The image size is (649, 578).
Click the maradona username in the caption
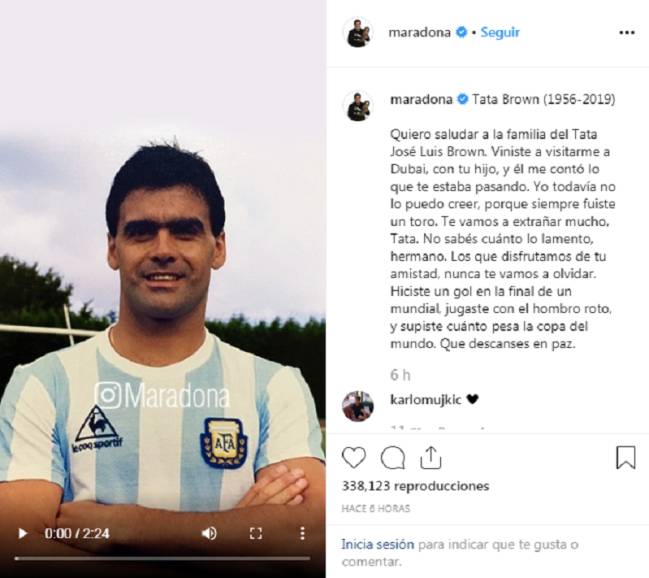click(x=421, y=99)
